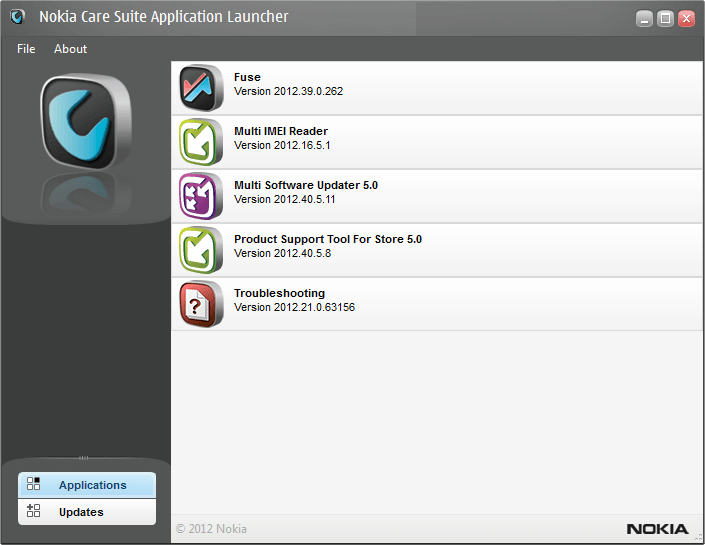Minimize the Nokia Care Suite window
This screenshot has width=705, height=545.
[644, 18]
